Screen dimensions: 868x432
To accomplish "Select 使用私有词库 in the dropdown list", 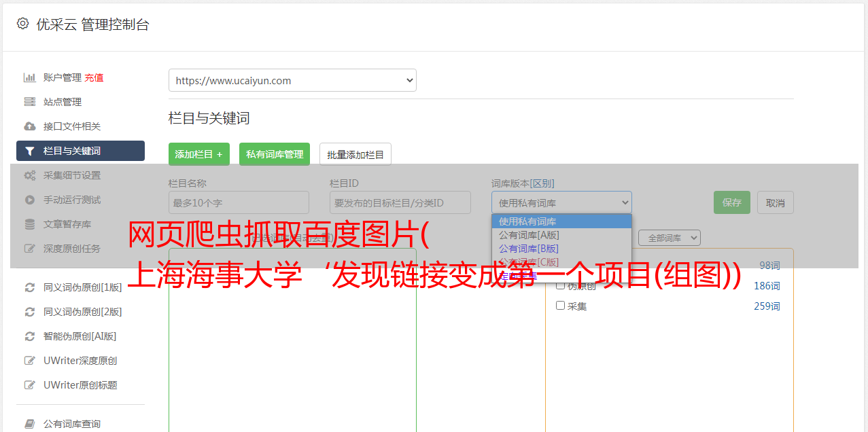I will click(x=561, y=221).
